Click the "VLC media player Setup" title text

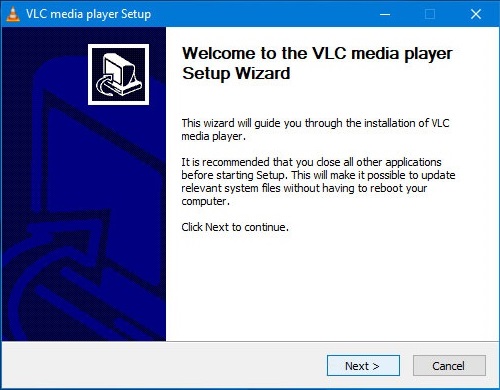tap(88, 14)
